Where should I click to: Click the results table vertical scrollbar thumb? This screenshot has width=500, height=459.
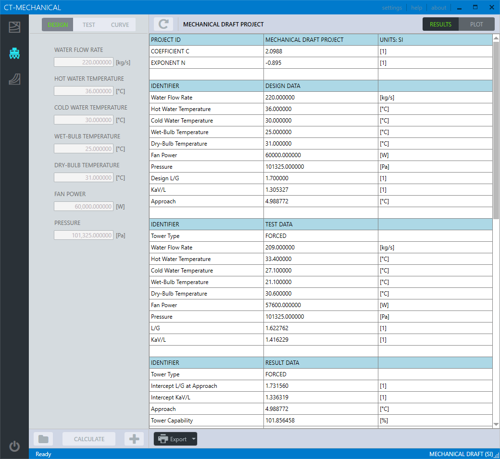click(x=496, y=130)
